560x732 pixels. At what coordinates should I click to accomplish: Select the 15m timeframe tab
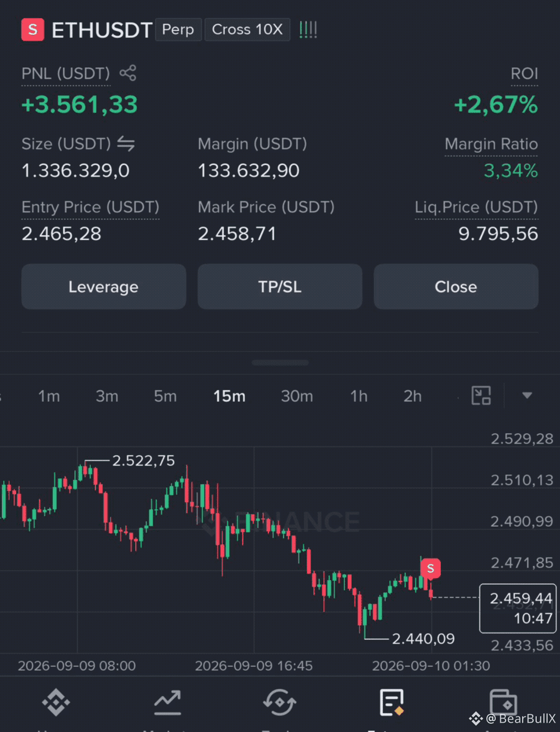229,396
